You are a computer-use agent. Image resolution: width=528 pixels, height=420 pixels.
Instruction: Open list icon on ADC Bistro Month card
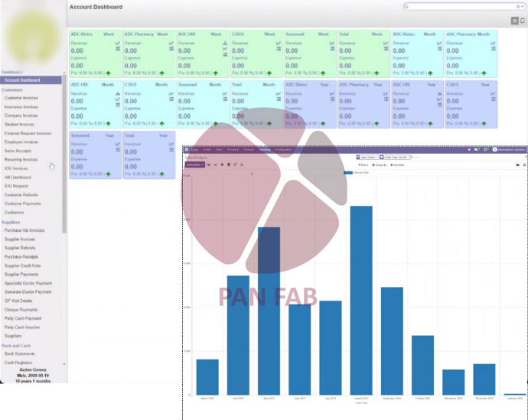coord(439,49)
